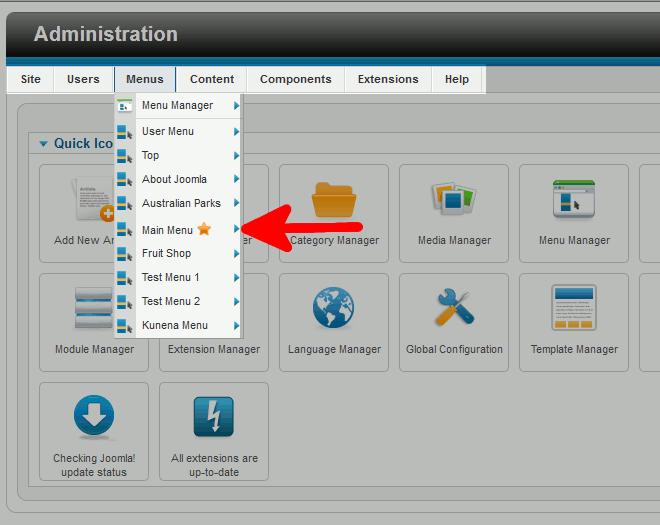Viewport: 660px width, 525px height.
Task: Open the Language Manager globe icon
Action: click(333, 307)
